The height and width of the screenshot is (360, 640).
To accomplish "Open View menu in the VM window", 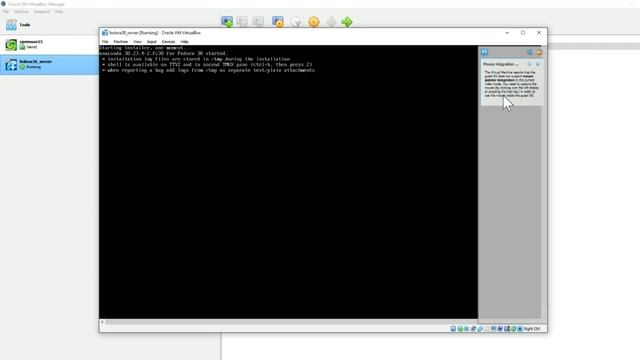I will pos(137,42).
